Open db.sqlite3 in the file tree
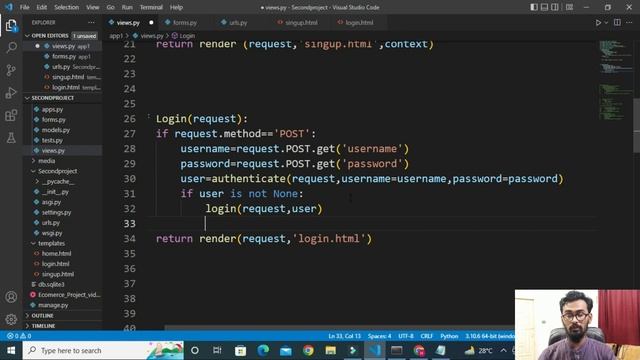The width and height of the screenshot is (640, 360). 51,284
